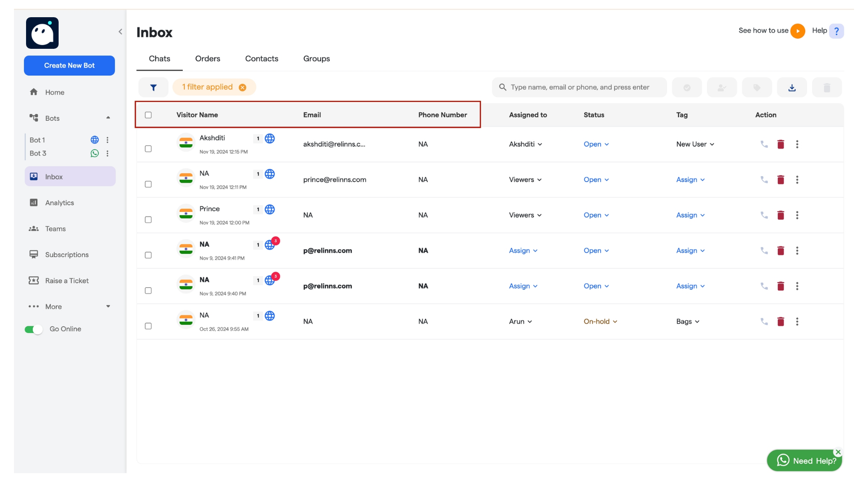The image size is (868, 502).
Task: Click the Need Help WhatsApp button
Action: click(804, 461)
